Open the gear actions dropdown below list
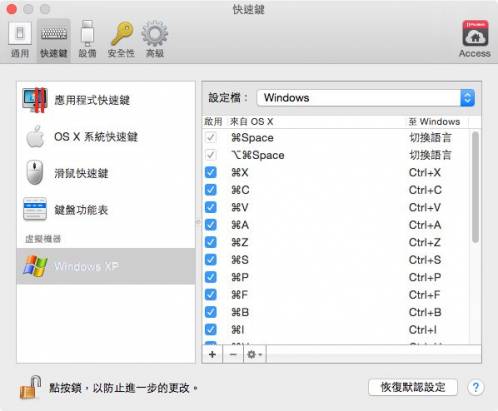This screenshot has width=498, height=411. tap(255, 354)
